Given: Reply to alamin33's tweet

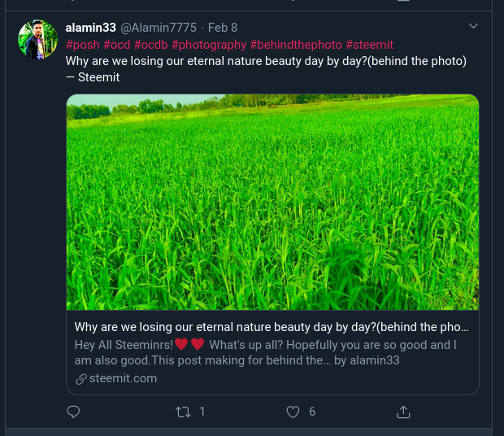Looking at the screenshot, I should [74, 412].
